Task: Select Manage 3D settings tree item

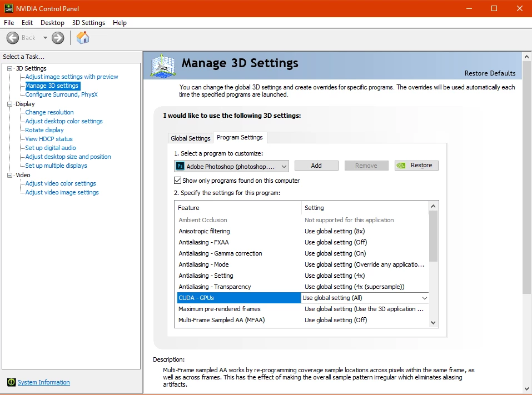Action: pyautogui.click(x=52, y=86)
